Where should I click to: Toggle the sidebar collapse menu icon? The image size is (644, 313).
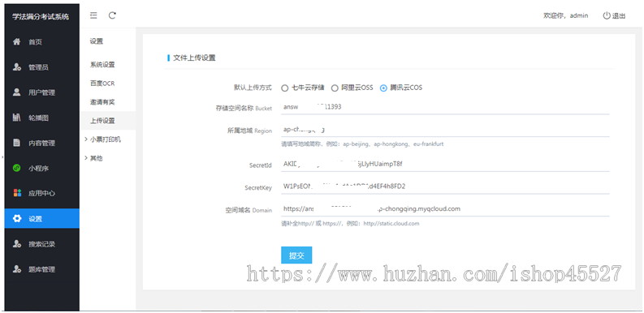pos(93,15)
